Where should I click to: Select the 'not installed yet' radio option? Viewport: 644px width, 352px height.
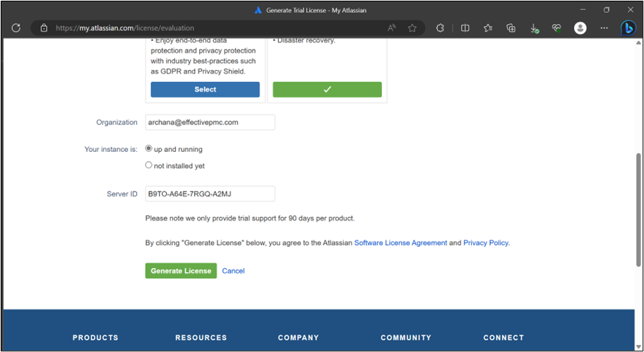[x=149, y=165]
